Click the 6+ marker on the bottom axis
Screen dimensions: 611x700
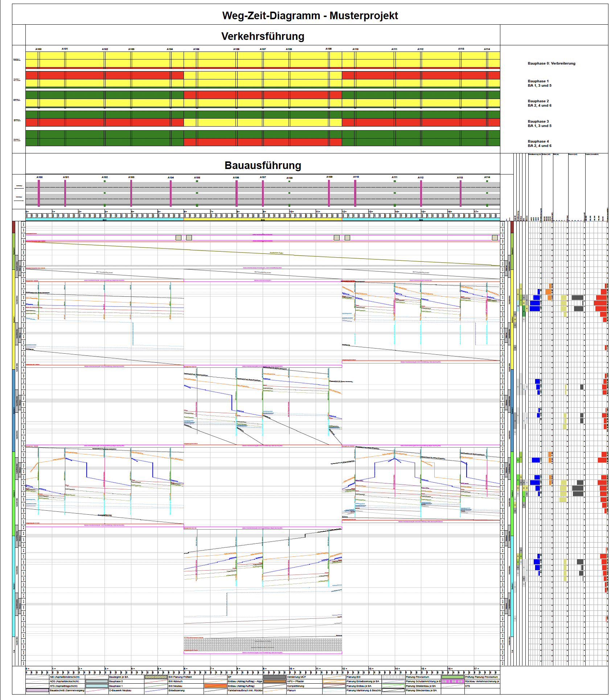click(186, 668)
